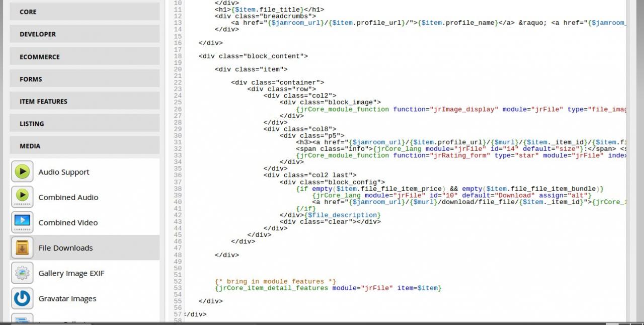Open the Audio Support module icon
Image resolution: width=644 pixels, height=325 pixels.
coord(22,172)
